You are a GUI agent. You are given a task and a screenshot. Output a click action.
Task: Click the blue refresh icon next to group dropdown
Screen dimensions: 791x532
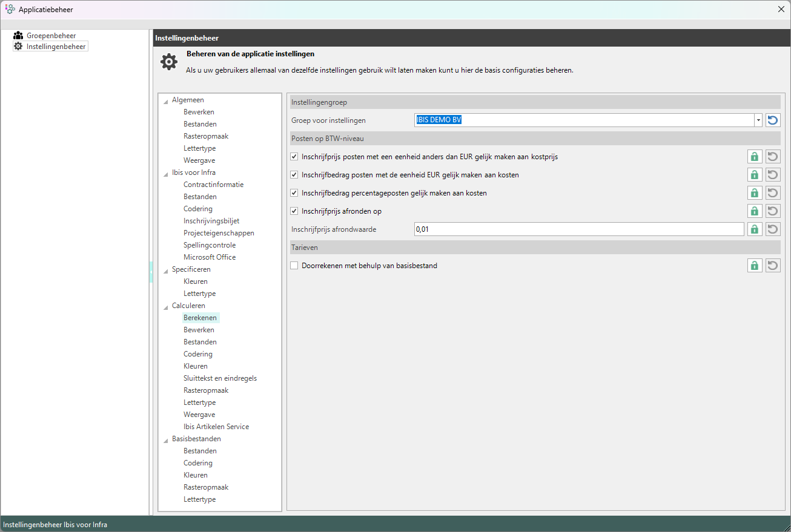[772, 120]
